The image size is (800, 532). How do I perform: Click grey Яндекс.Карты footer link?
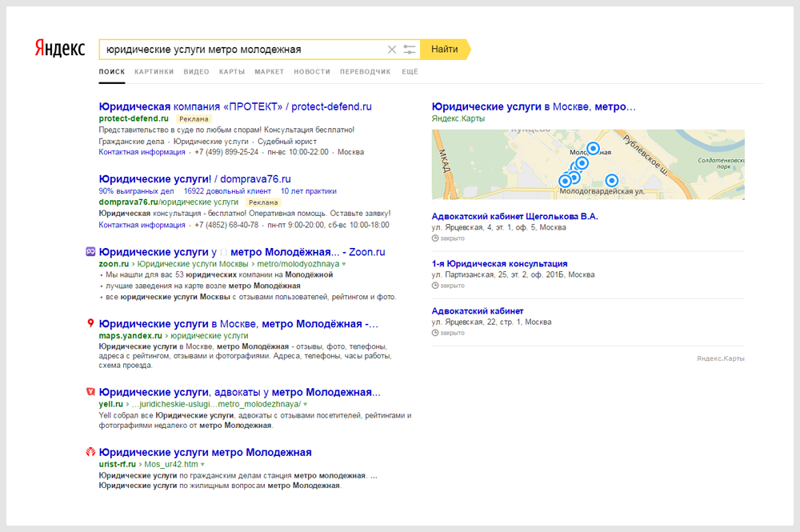721,358
